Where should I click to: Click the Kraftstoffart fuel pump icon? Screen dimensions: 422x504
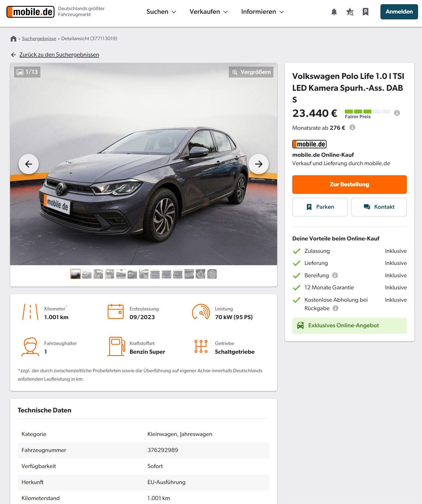click(x=116, y=346)
